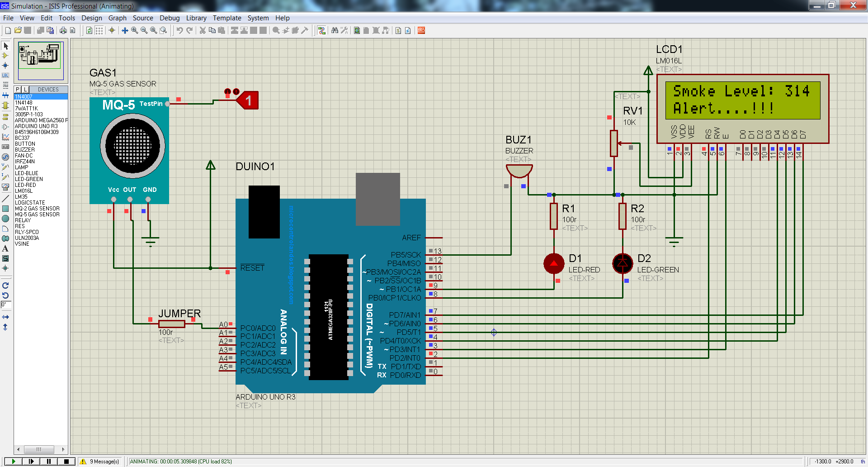This screenshot has height=467, width=868.
Task: Redraw the display with refresh icon
Action: (x=89, y=30)
